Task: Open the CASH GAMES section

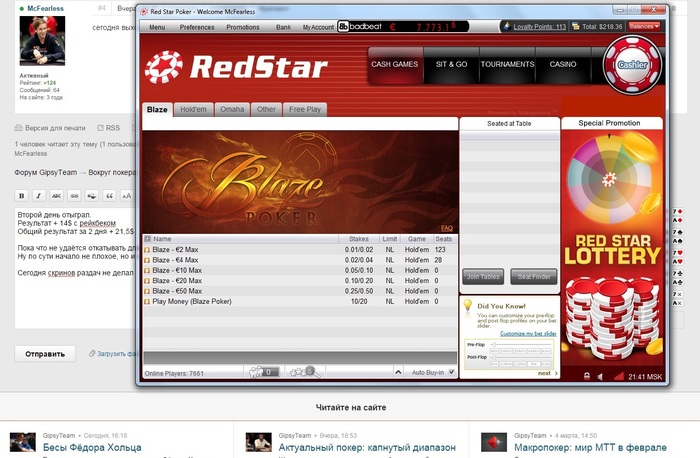Action: (395, 65)
